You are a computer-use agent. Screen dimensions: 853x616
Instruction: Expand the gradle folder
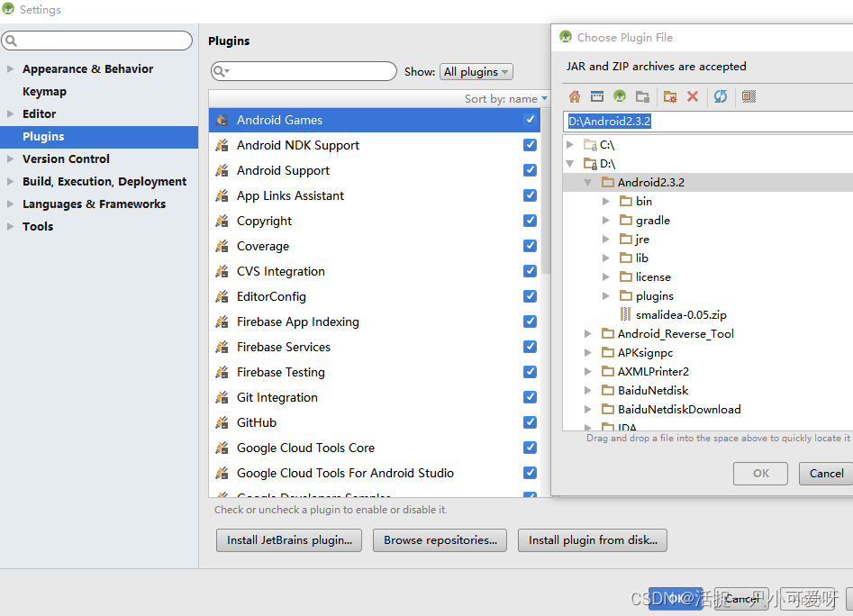[x=606, y=221]
